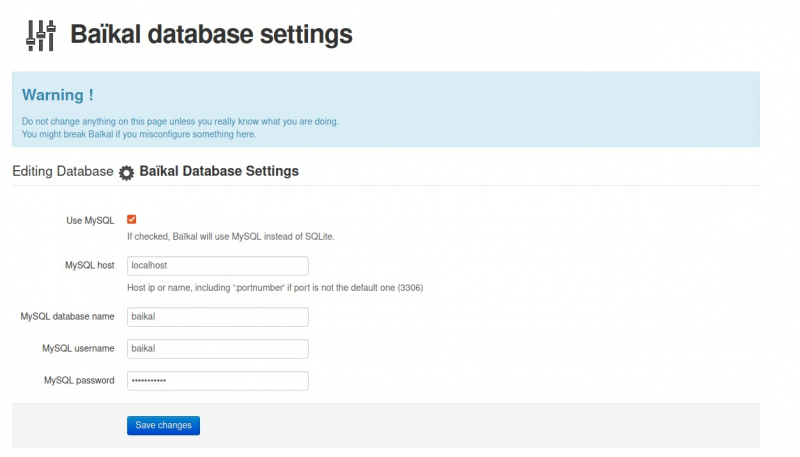The image size is (800, 457).
Task: Focus the MySQL host field containing localhost
Action: pos(218,266)
